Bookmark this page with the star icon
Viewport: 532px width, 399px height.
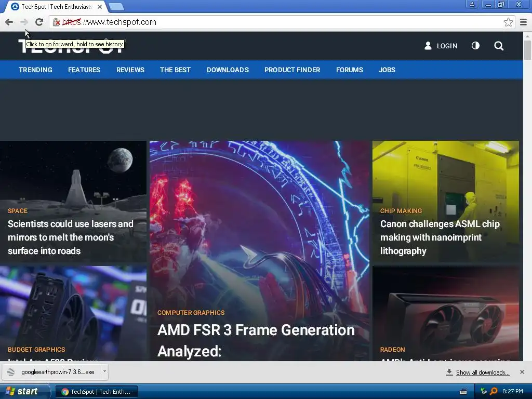(x=508, y=22)
